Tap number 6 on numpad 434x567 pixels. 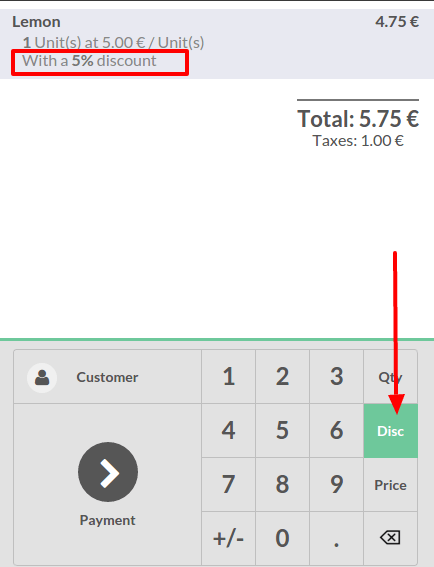(x=336, y=431)
